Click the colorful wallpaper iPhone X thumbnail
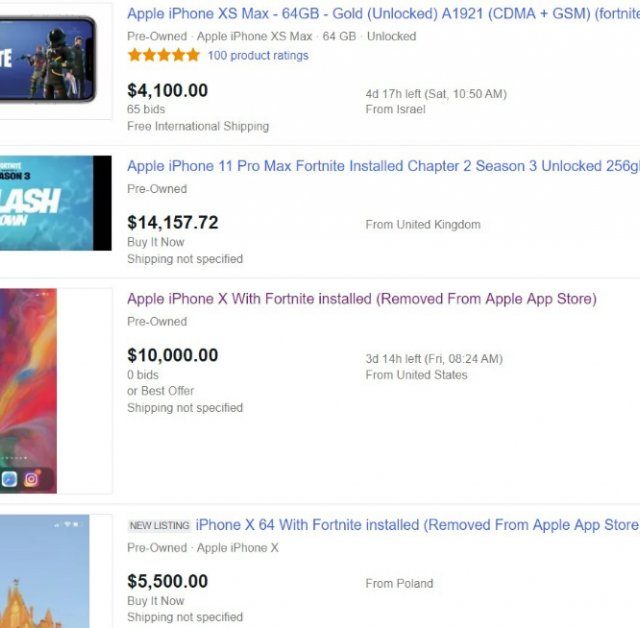Screen dimensions: 640x628 point(30,390)
